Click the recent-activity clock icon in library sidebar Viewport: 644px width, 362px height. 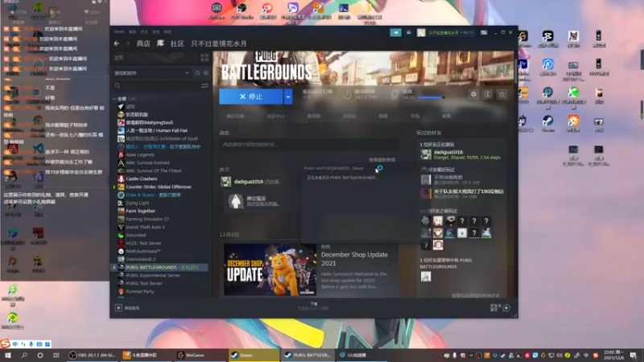coord(197,73)
